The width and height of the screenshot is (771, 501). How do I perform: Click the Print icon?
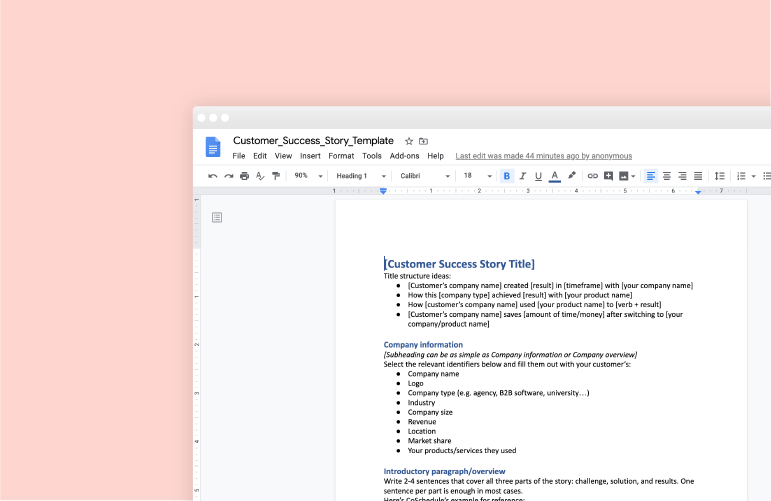point(244,176)
